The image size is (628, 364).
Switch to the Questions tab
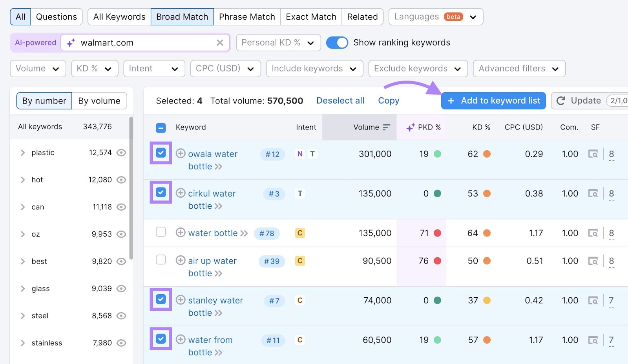56,16
